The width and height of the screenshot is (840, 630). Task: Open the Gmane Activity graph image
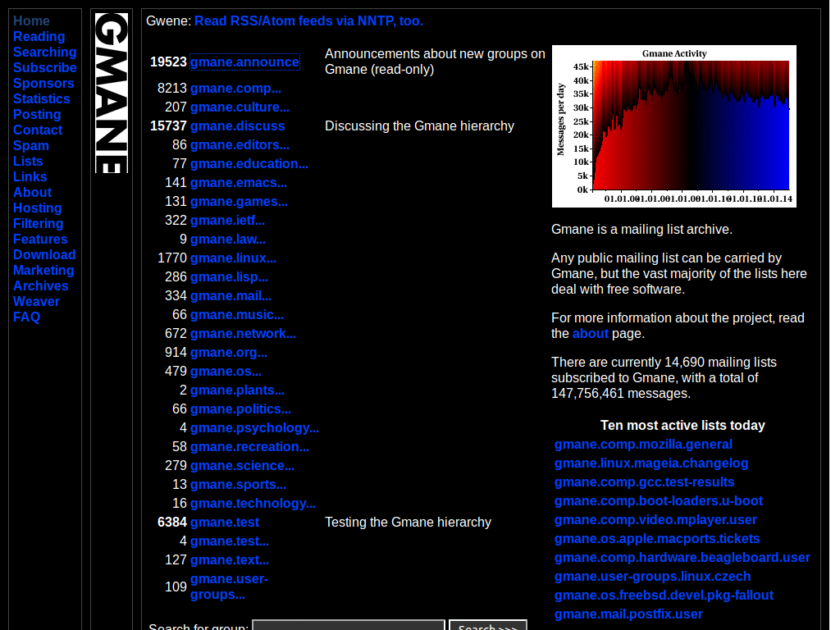coord(674,126)
